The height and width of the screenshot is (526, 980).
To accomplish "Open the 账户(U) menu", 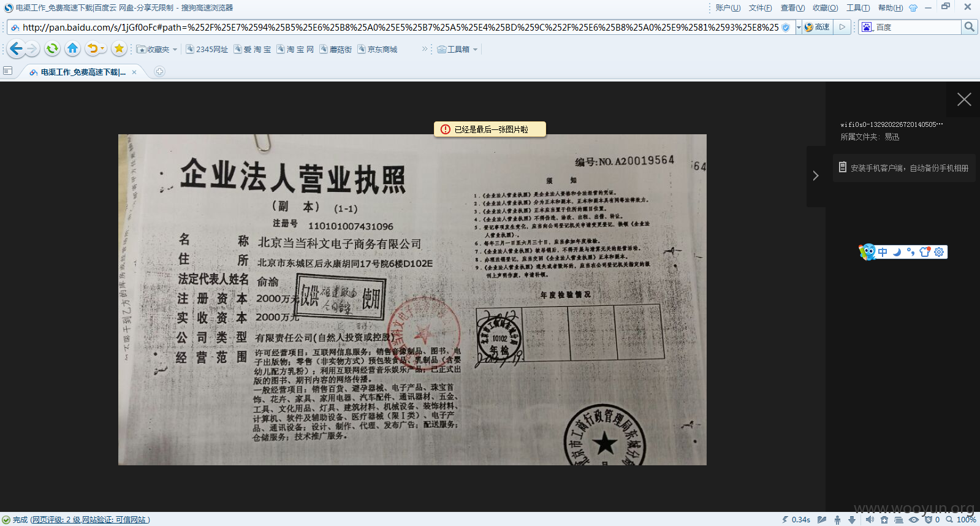I will (728, 8).
